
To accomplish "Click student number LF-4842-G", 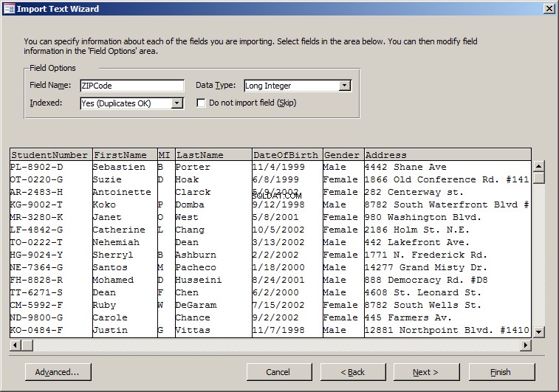I will pos(37,230).
